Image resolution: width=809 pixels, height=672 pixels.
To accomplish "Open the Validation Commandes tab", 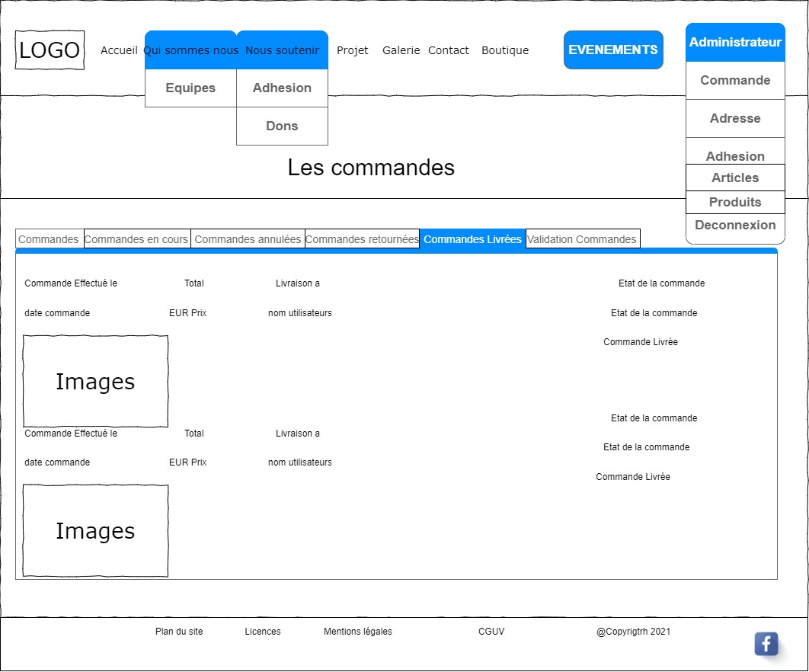I will click(582, 239).
